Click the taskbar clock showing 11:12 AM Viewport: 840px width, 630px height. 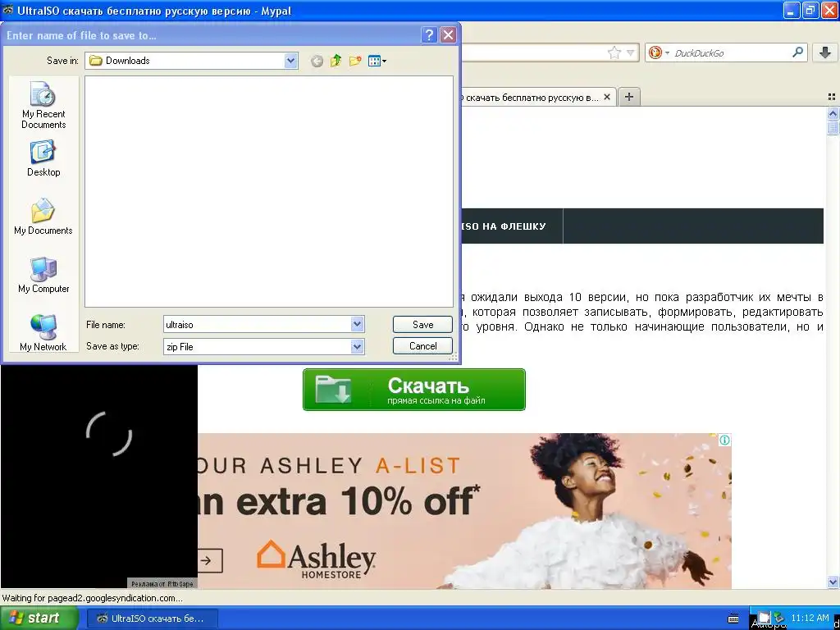(x=810, y=618)
